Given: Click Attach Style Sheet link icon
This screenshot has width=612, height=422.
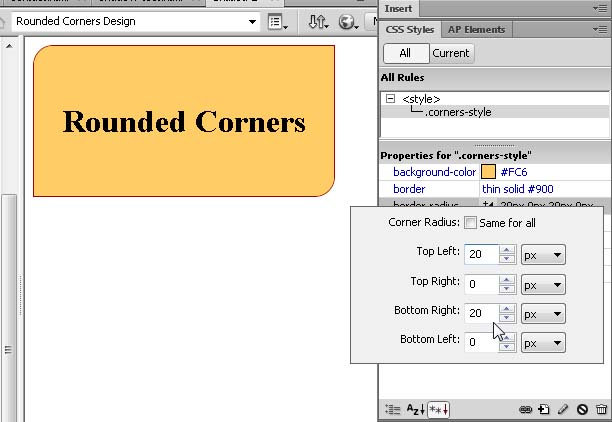Looking at the screenshot, I should (525, 409).
